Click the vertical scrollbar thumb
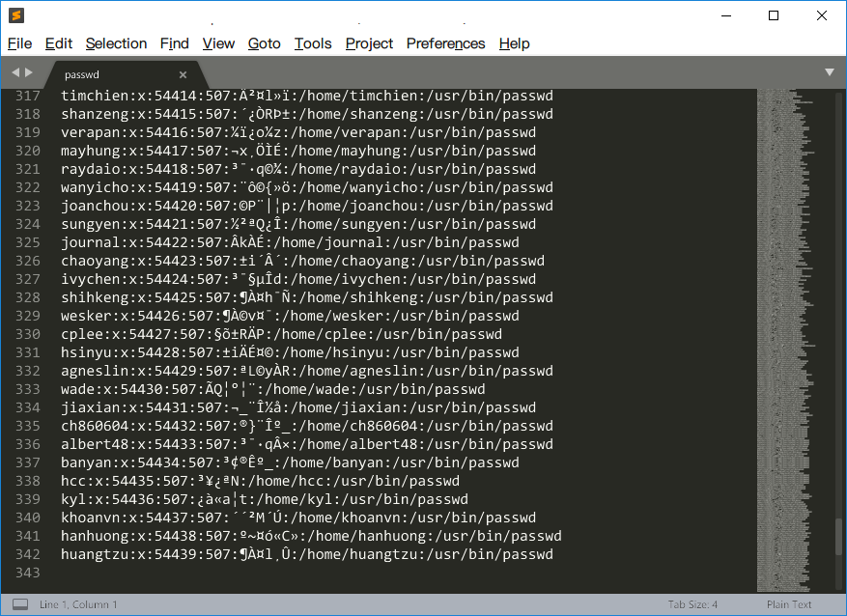The width and height of the screenshot is (847, 616). tap(838, 537)
